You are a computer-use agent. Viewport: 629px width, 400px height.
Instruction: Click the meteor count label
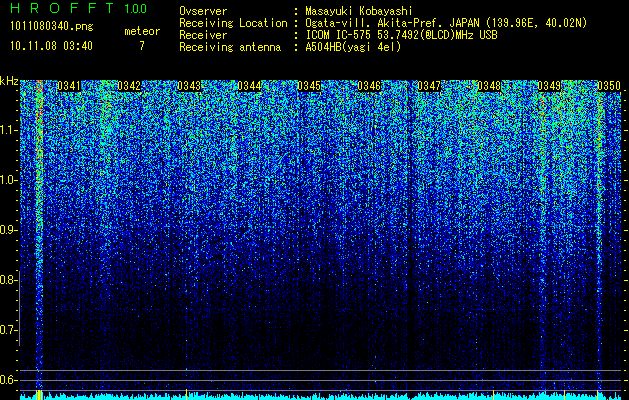click(x=142, y=31)
